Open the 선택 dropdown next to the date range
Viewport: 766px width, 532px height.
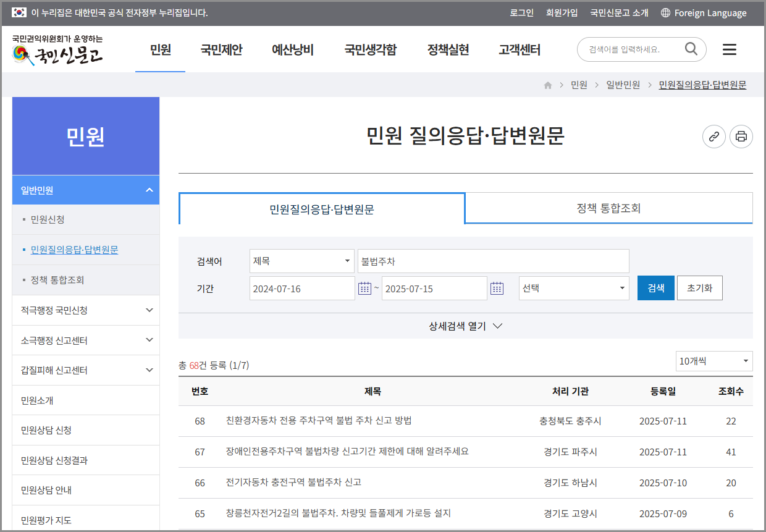[573, 288]
